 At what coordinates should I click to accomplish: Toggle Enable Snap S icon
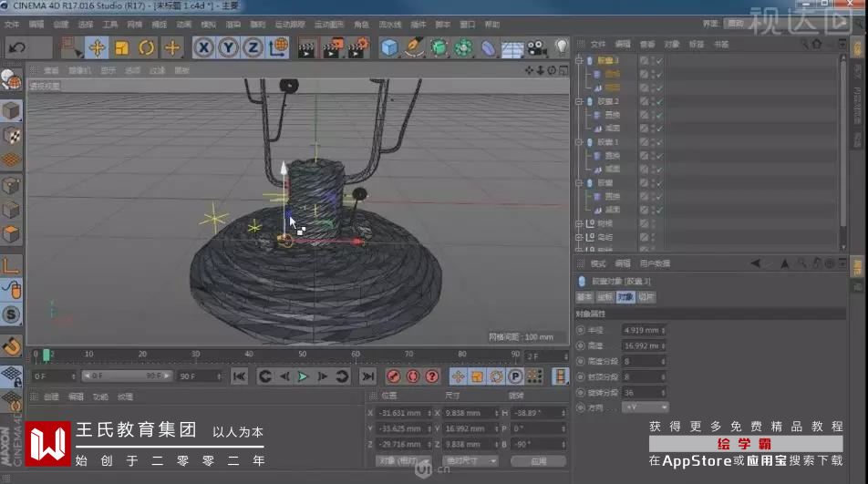[x=11, y=314]
